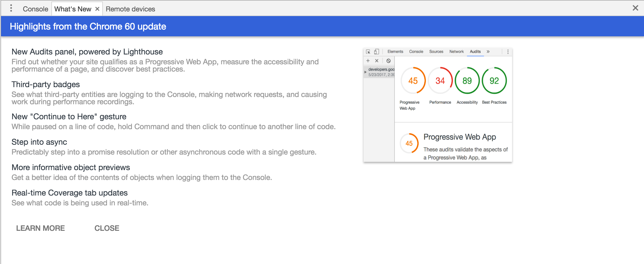Click "See what code is being used in real-time."
644x264 pixels.
point(80,203)
